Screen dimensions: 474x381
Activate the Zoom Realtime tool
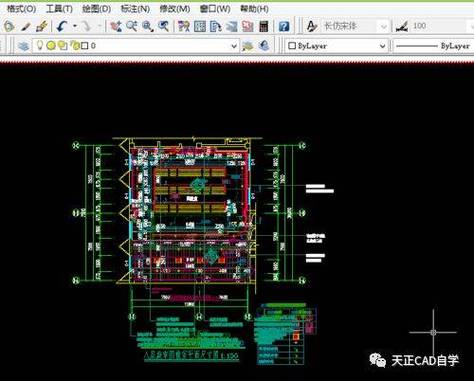pos(132,26)
